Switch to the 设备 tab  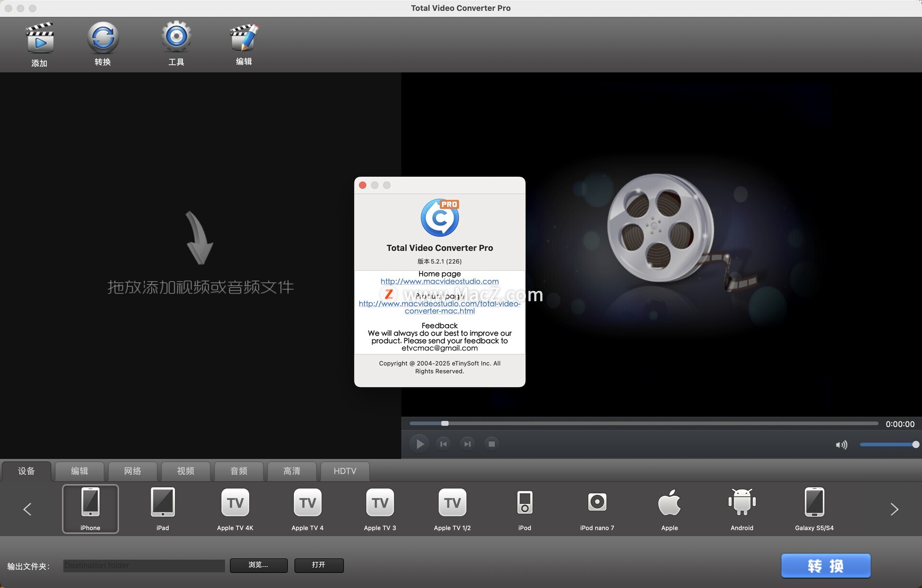pyautogui.click(x=26, y=471)
